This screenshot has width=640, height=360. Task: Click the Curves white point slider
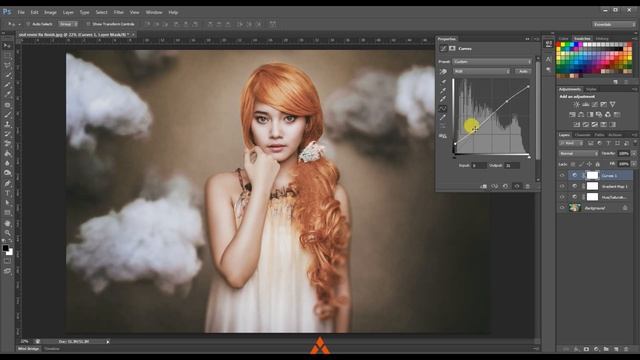(529, 157)
